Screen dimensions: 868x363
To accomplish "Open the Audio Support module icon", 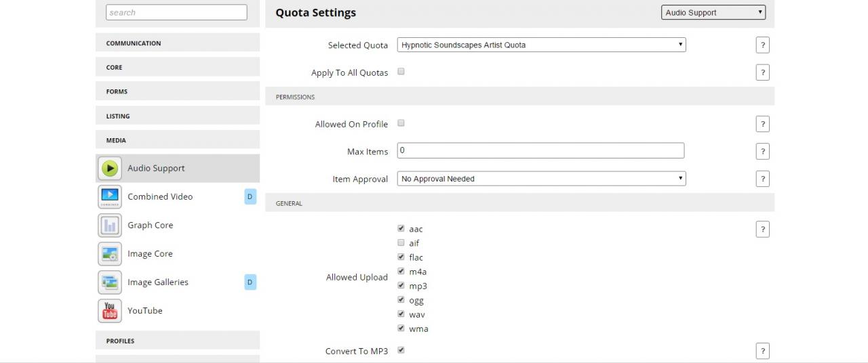I will [x=110, y=168].
